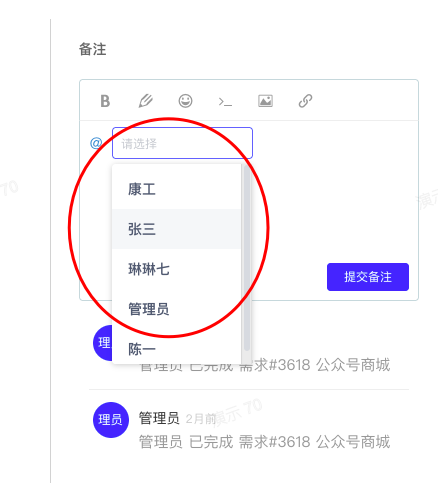Select 琳琳七 in the dropdown list

click(176, 269)
